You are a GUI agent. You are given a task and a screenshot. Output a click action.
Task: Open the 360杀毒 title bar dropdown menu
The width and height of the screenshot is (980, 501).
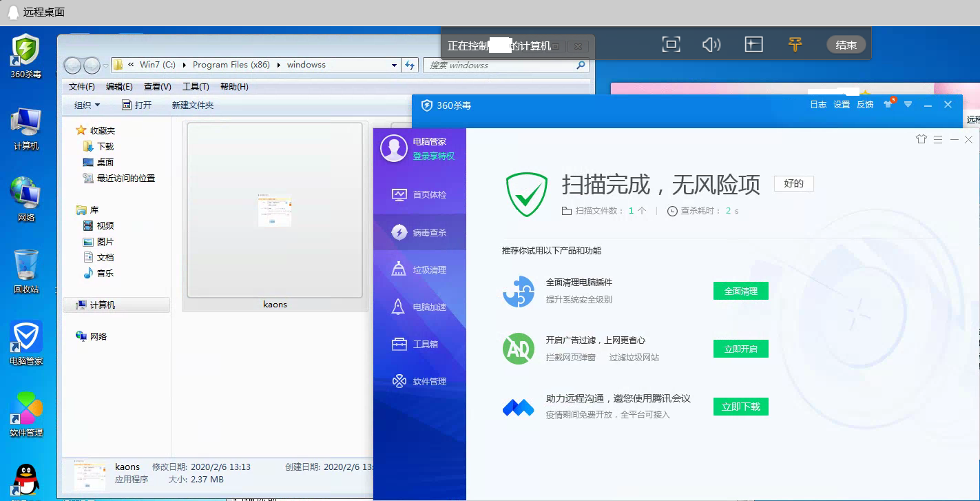[x=908, y=105]
